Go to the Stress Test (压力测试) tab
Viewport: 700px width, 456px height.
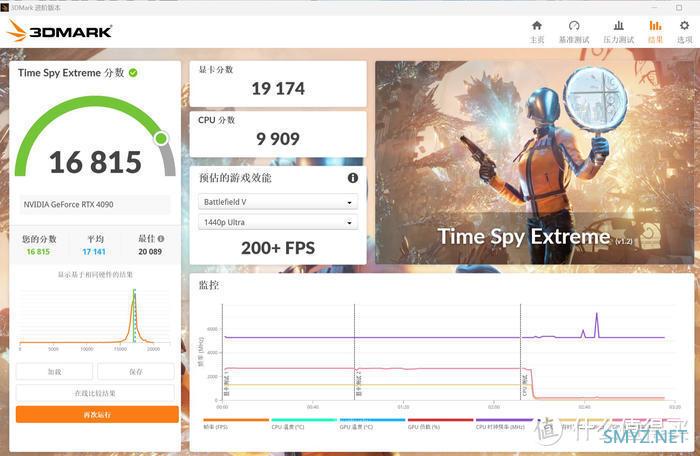[619, 32]
